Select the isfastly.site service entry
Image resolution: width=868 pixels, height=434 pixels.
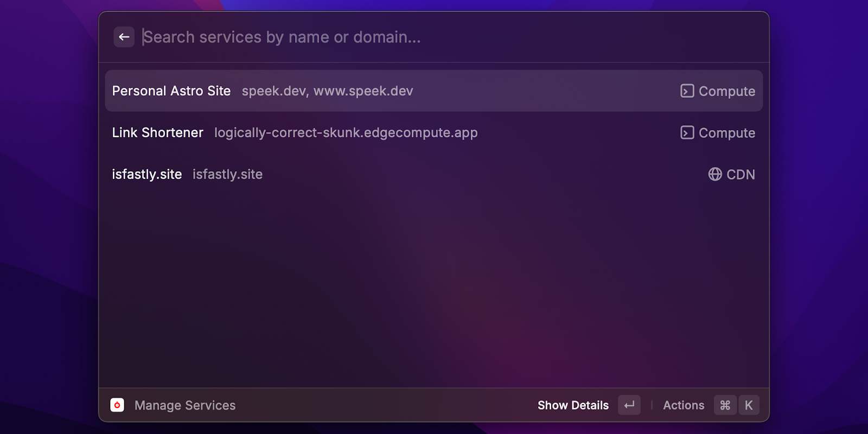(380, 174)
